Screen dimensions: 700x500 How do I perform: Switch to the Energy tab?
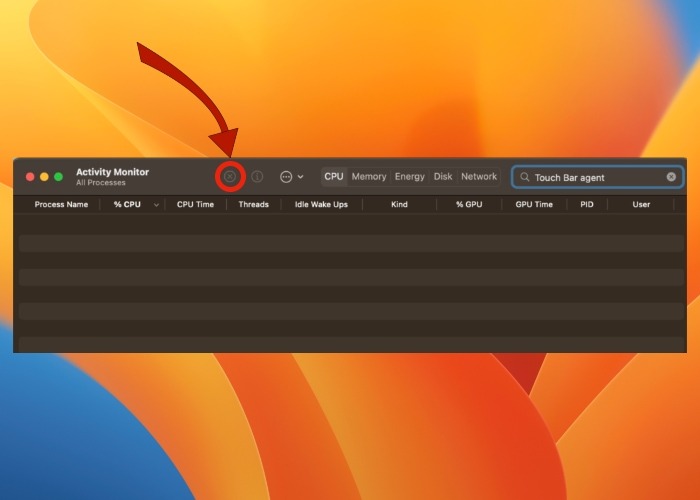click(x=410, y=176)
